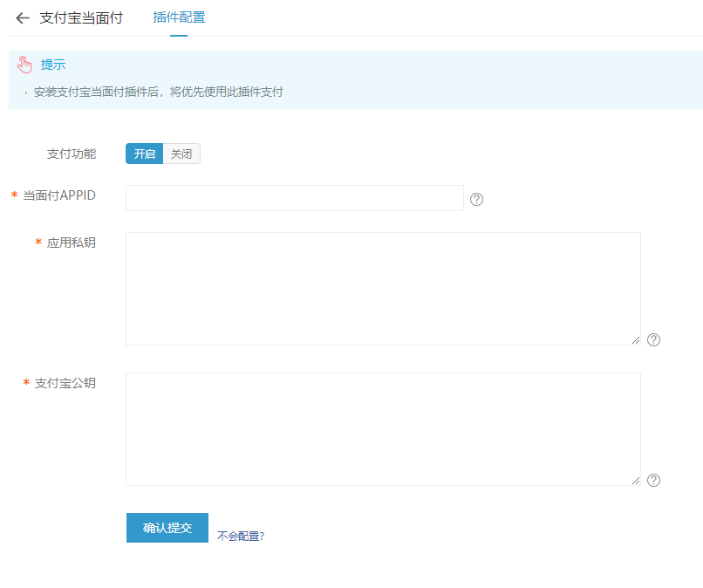Go back using the left arrow icon
This screenshot has height=588, width=703.
point(23,18)
